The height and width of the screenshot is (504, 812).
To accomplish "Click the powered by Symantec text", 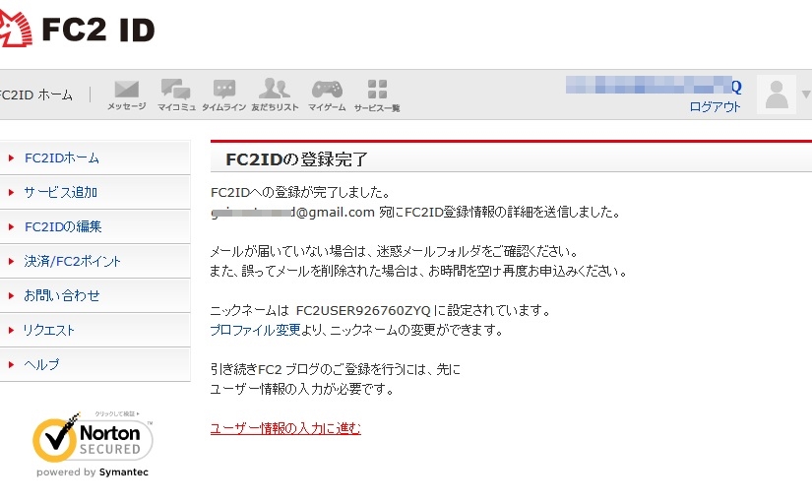I will coord(93,472).
